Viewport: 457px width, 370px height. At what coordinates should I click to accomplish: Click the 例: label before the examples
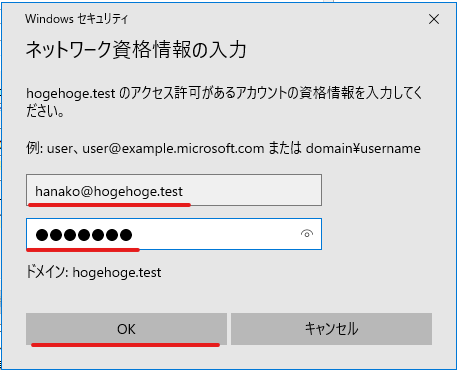click(x=34, y=148)
